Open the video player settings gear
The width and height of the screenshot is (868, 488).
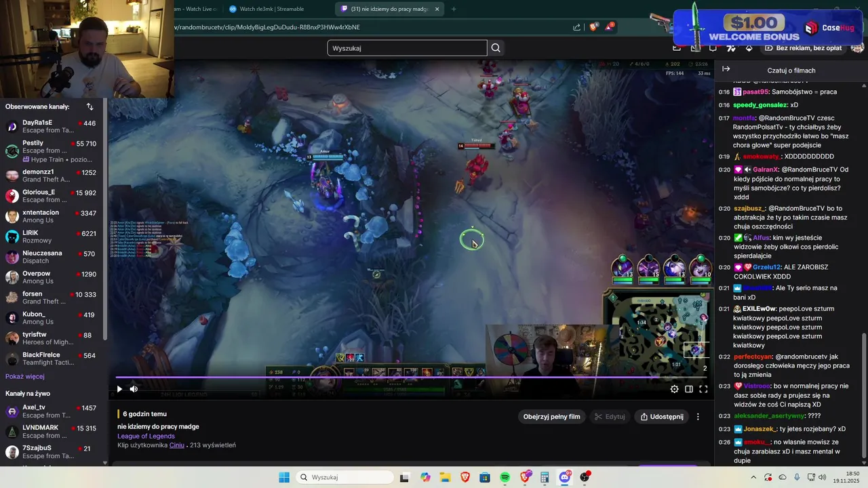pos(674,389)
